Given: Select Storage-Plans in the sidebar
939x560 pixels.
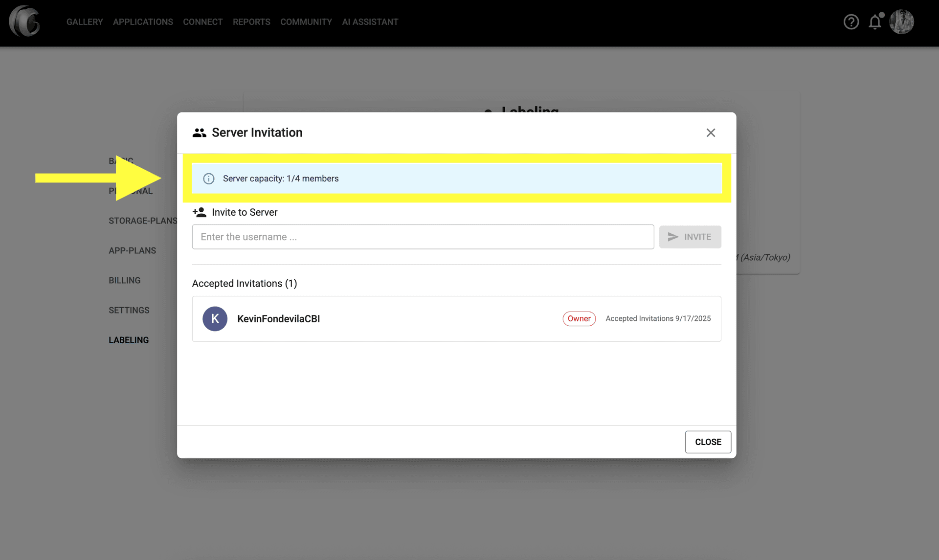Looking at the screenshot, I should pyautogui.click(x=142, y=221).
